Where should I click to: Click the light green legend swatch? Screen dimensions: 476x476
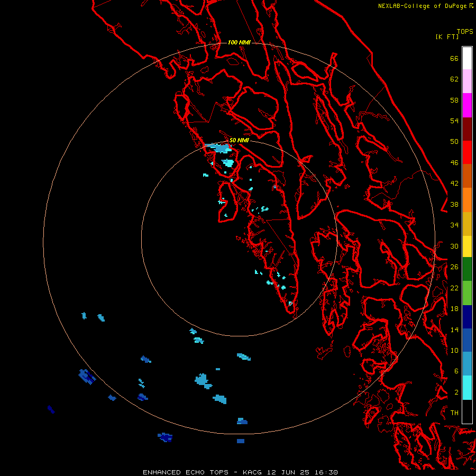[x=467, y=293]
